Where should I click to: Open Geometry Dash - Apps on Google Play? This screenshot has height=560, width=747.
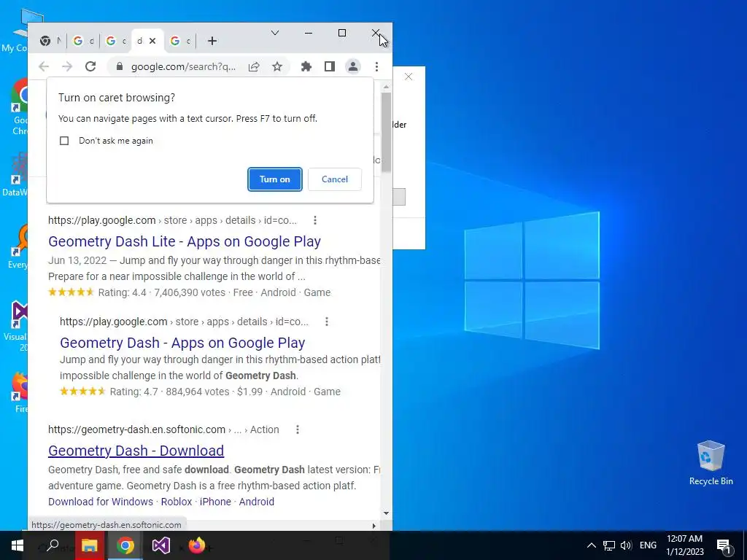[182, 343]
